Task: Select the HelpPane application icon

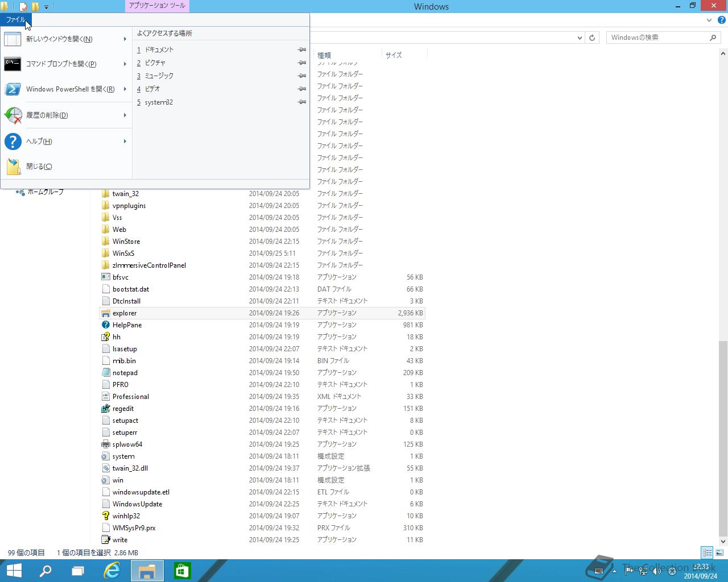Action: pyautogui.click(x=105, y=325)
